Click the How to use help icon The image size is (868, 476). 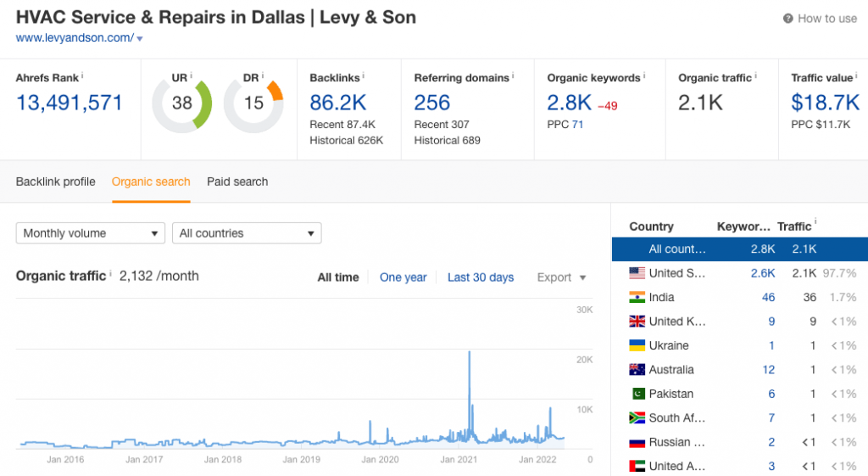pyautogui.click(x=787, y=19)
